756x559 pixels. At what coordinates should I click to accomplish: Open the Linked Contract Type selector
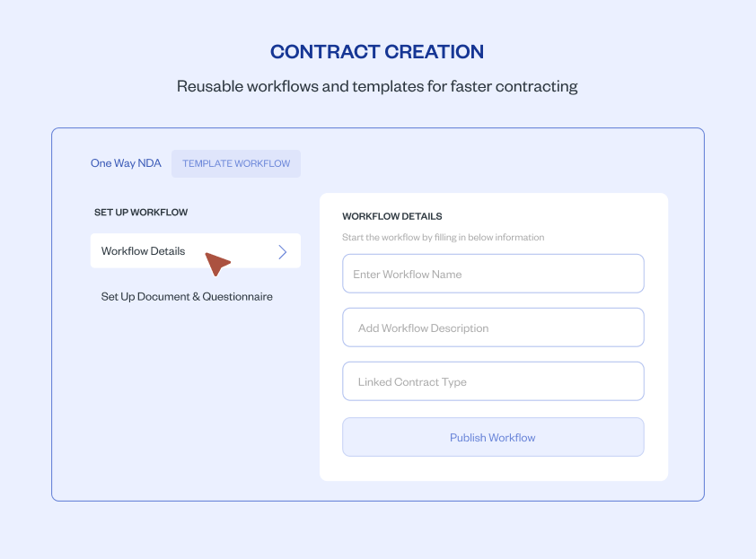[492, 381]
